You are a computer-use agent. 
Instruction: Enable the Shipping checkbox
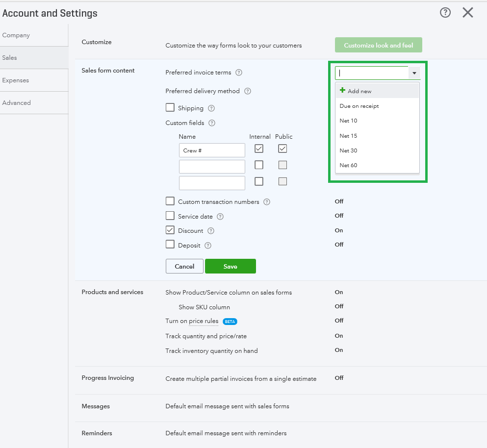pos(170,108)
